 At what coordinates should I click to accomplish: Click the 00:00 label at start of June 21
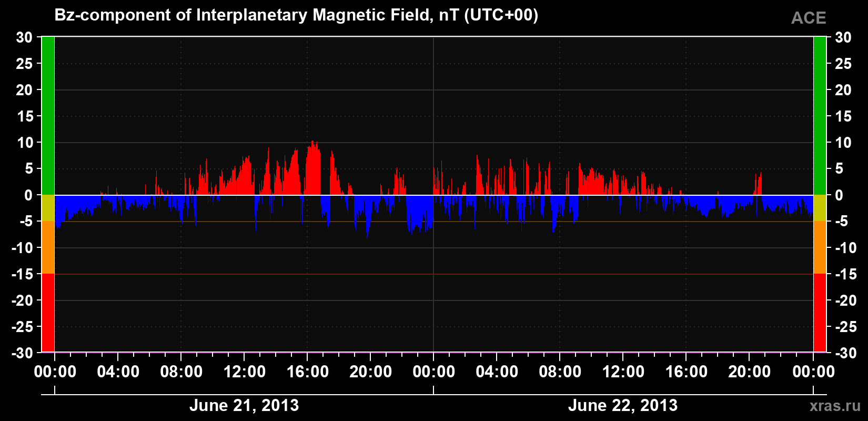55,372
